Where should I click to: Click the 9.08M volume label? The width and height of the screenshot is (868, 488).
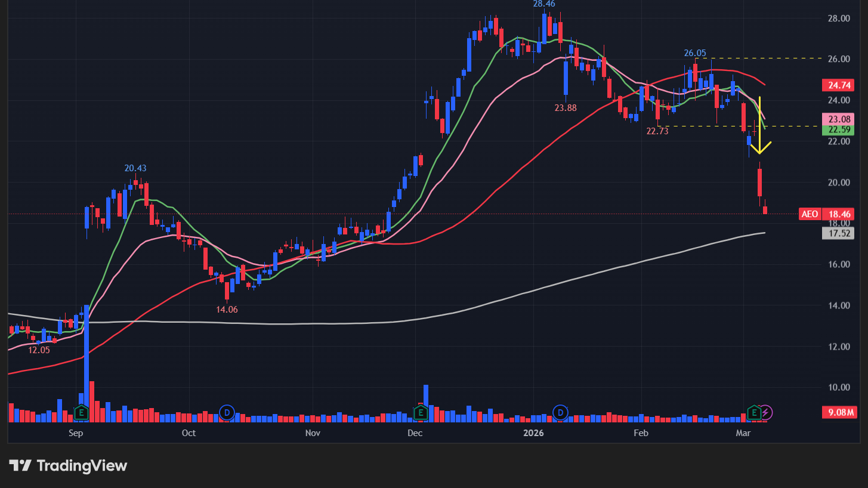click(838, 413)
